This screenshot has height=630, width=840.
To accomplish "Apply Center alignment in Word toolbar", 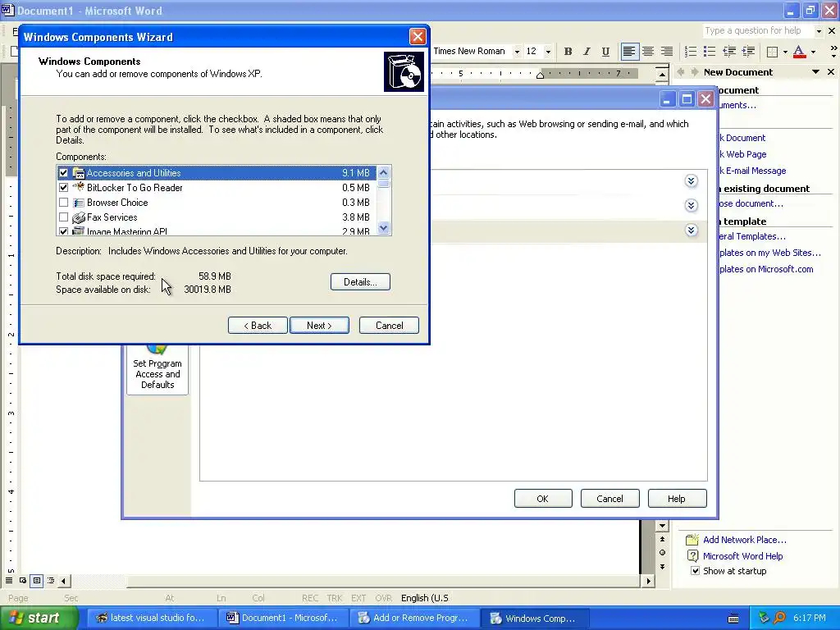I will [648, 52].
